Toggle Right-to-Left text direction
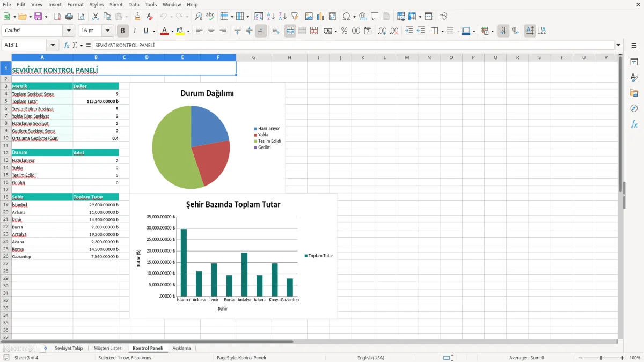644x362 pixels. pyautogui.click(x=515, y=31)
